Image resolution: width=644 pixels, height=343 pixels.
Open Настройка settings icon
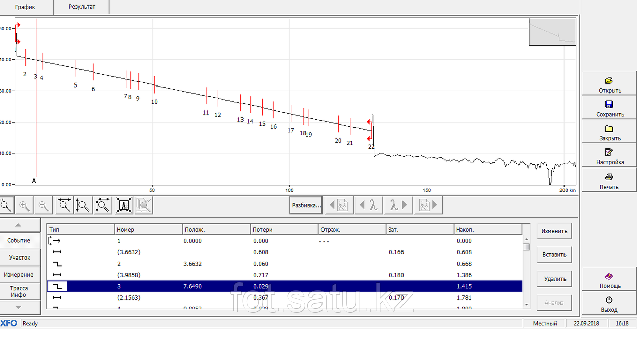[x=609, y=152]
